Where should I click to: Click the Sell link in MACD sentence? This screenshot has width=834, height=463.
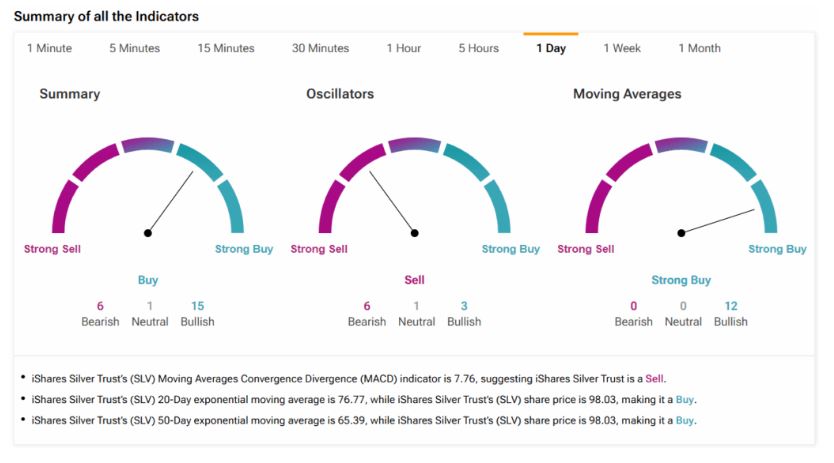click(x=654, y=378)
